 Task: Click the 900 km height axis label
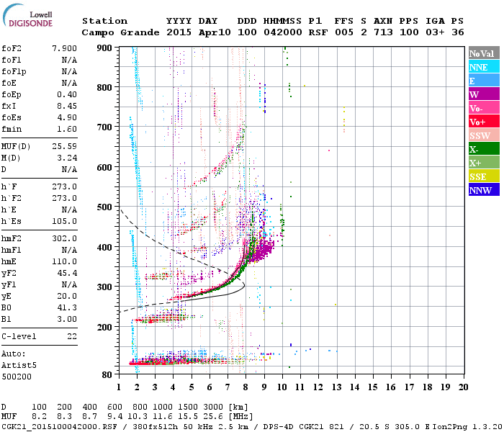105,48
